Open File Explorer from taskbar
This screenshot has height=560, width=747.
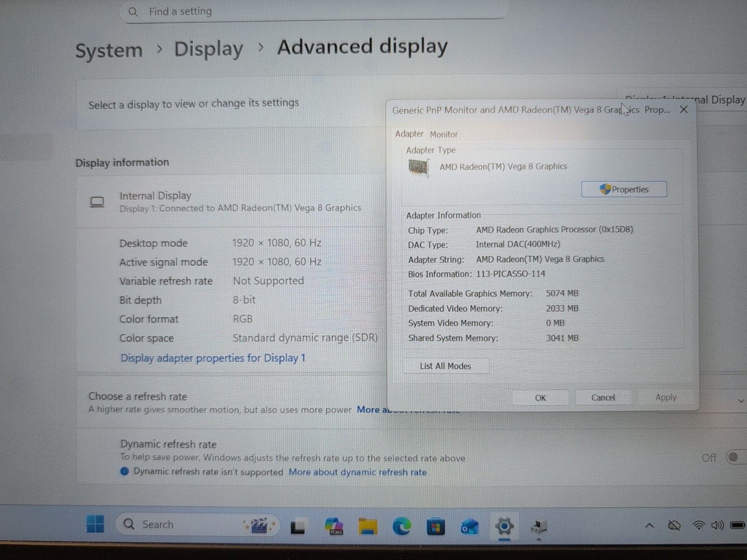(368, 526)
